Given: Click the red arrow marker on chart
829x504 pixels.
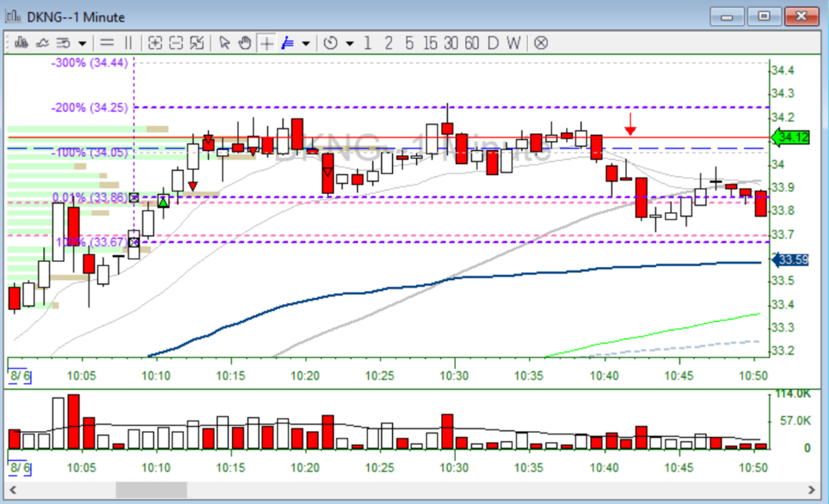Looking at the screenshot, I should pyautogui.click(x=630, y=124).
